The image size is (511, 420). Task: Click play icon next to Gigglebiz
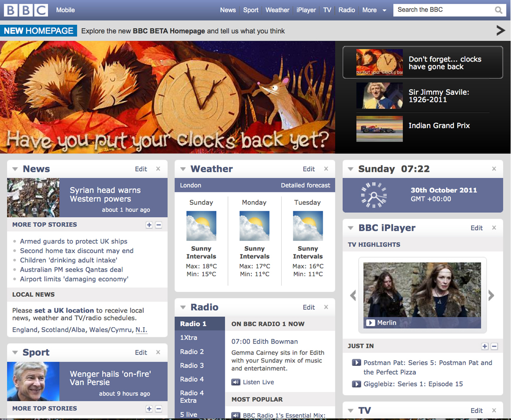(x=356, y=384)
